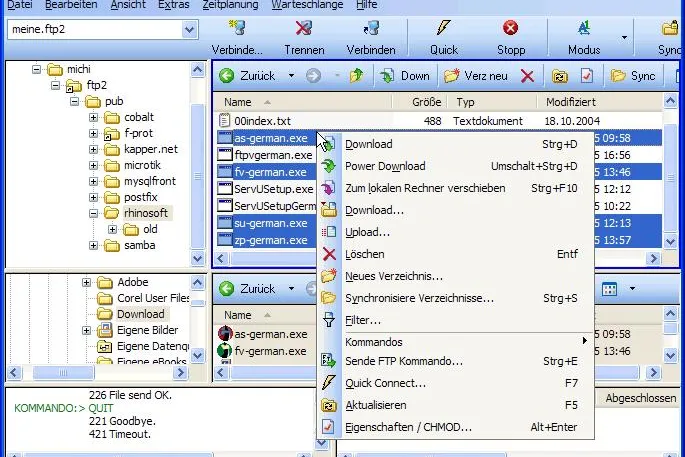Choose Download in context menu
The width and height of the screenshot is (685, 457).
point(455,144)
